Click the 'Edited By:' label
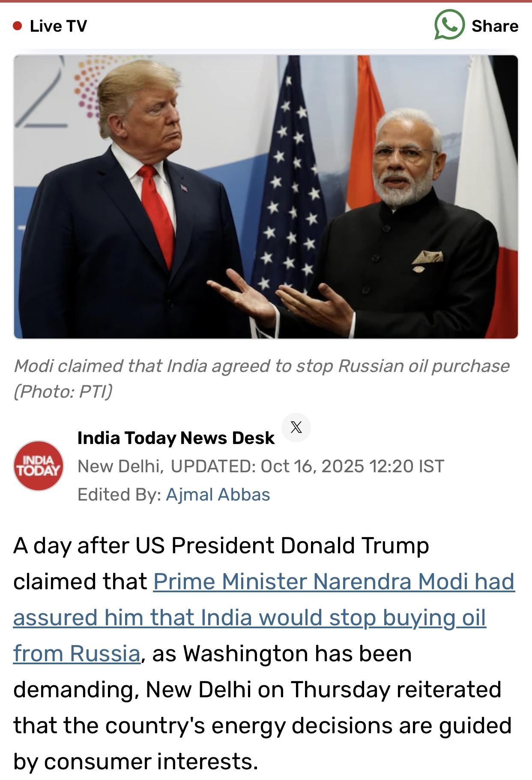The image size is (532, 780). point(120,495)
